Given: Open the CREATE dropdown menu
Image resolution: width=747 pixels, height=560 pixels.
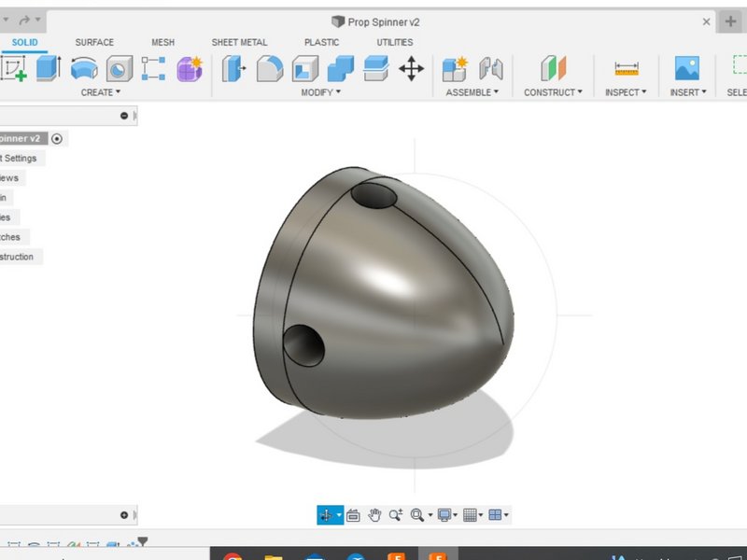Looking at the screenshot, I should (101, 92).
